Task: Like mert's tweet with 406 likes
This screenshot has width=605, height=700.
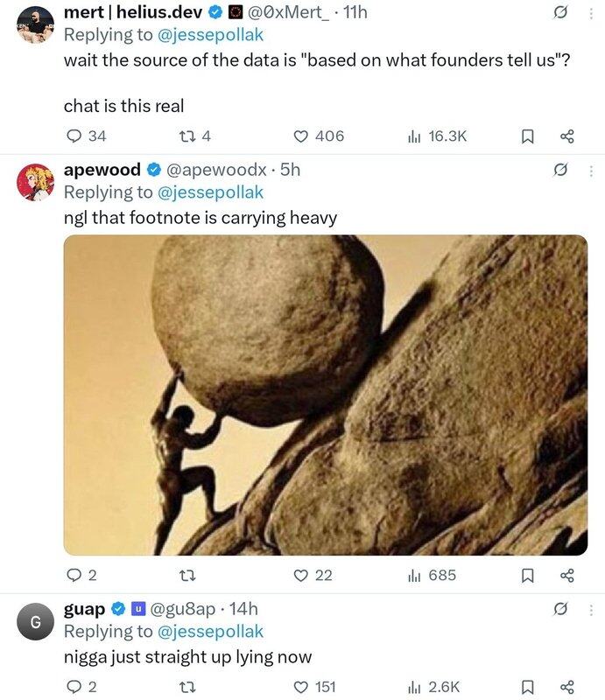Action: tap(301, 136)
